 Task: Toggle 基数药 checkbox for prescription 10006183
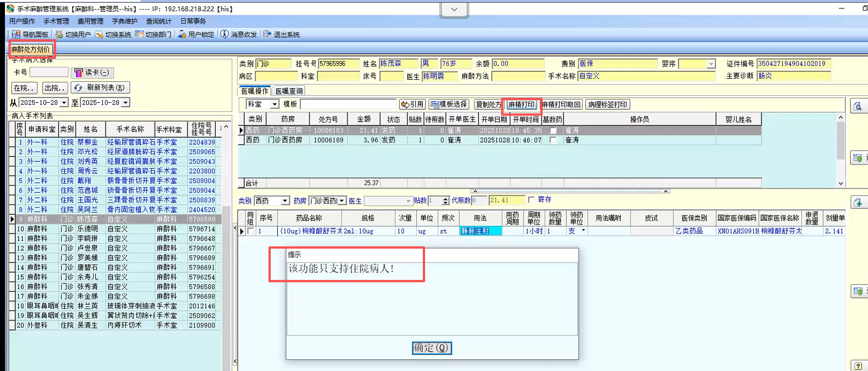pos(553,130)
